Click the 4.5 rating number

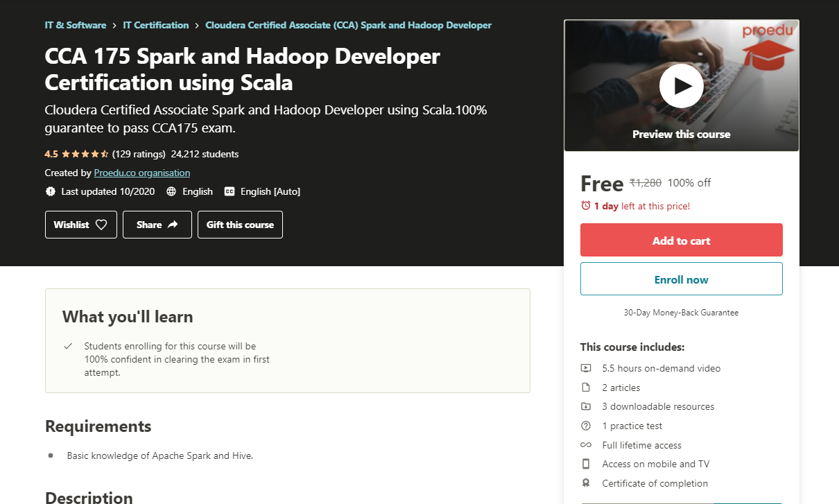pyautogui.click(x=51, y=154)
